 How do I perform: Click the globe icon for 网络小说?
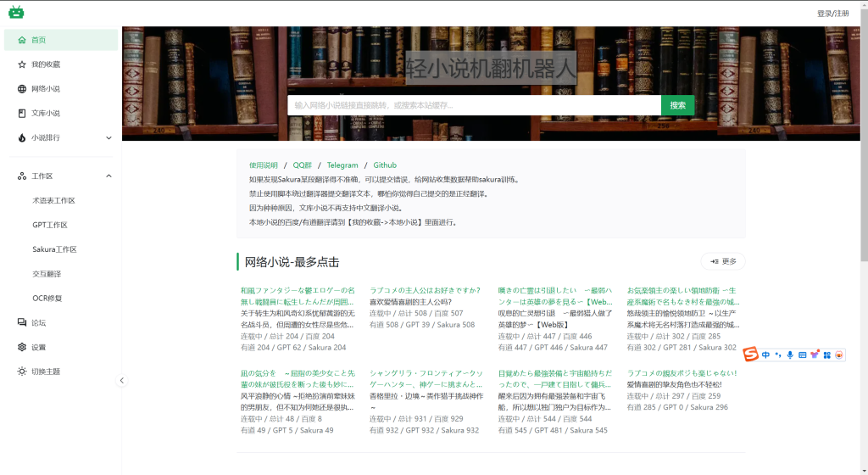21,88
